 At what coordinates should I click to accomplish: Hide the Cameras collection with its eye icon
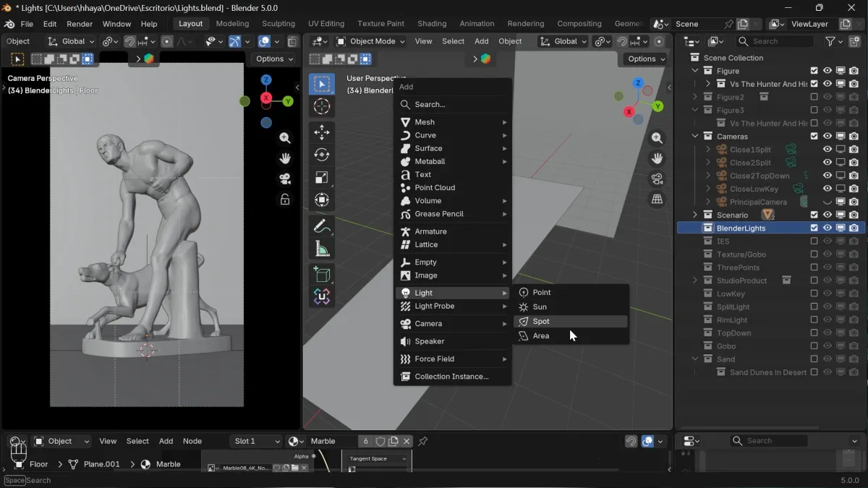coord(827,136)
